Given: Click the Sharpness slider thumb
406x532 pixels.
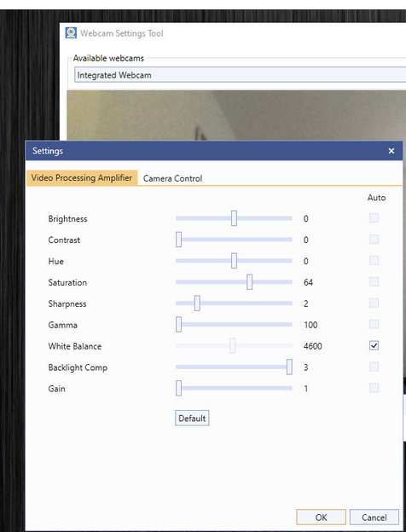Looking at the screenshot, I should (197, 304).
